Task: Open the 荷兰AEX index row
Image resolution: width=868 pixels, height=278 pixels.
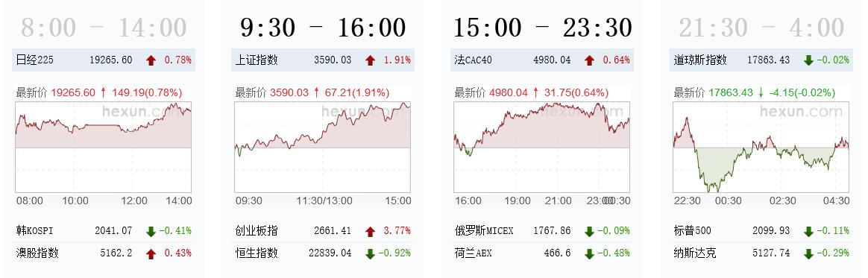Action: point(542,253)
